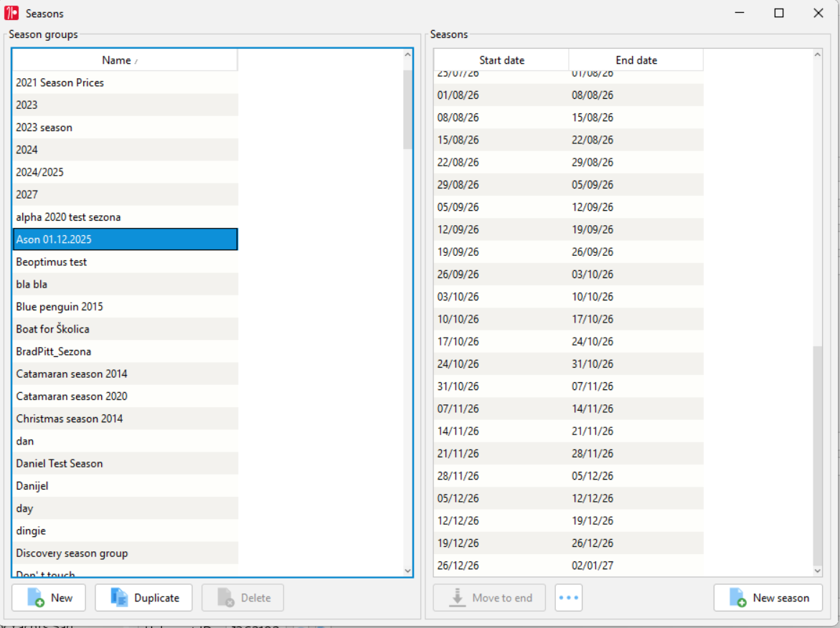This screenshot has height=628, width=840.
Task: Select the Beoptimus test season group
Action: pos(125,262)
